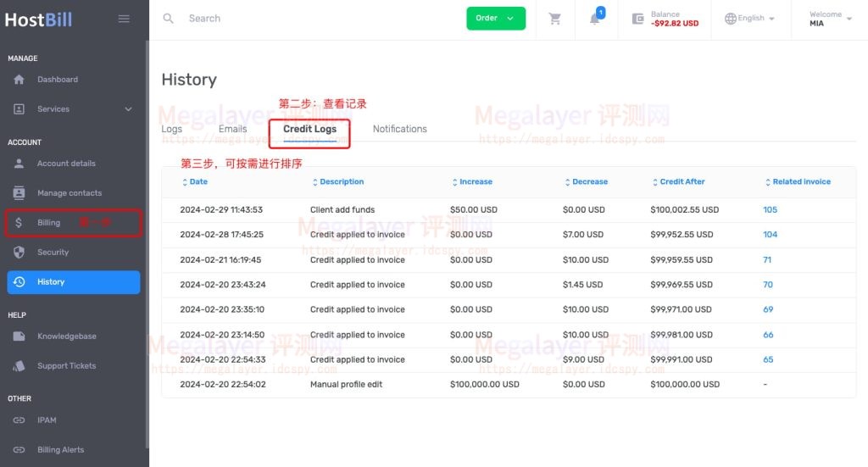Viewport: 868px width, 467px height.
Task: Open the English language dropdown
Action: 750,19
